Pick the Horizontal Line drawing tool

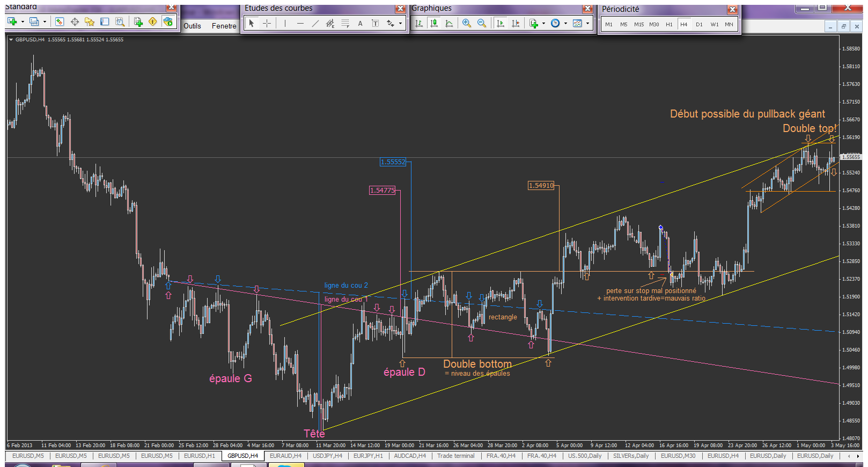(x=300, y=23)
